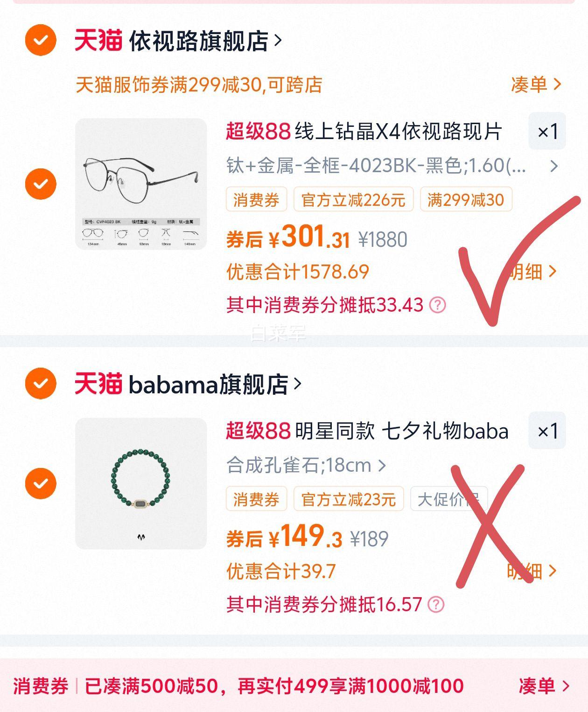This screenshot has width=588, height=712.
Task: Change the eyeglasses quantity ×1 stepper
Action: [547, 132]
